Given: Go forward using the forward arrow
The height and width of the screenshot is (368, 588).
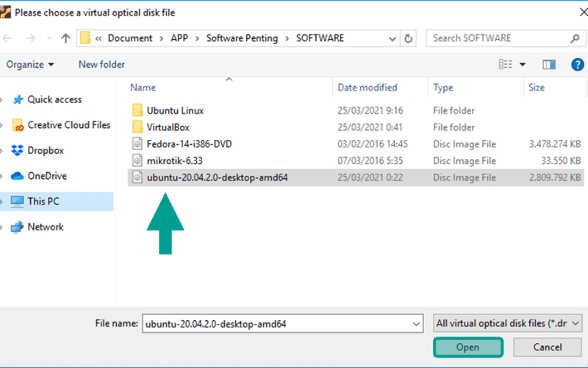Looking at the screenshot, I should 30,38.
